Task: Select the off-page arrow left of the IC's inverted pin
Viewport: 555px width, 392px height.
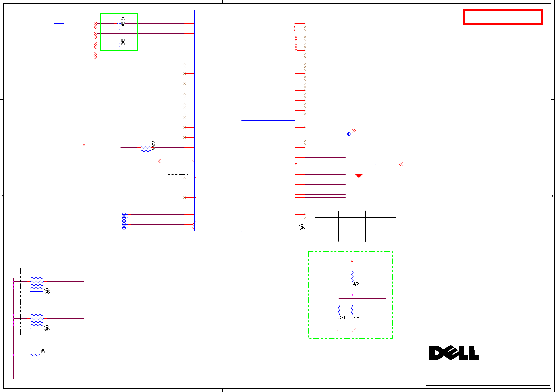Action: click(159, 161)
